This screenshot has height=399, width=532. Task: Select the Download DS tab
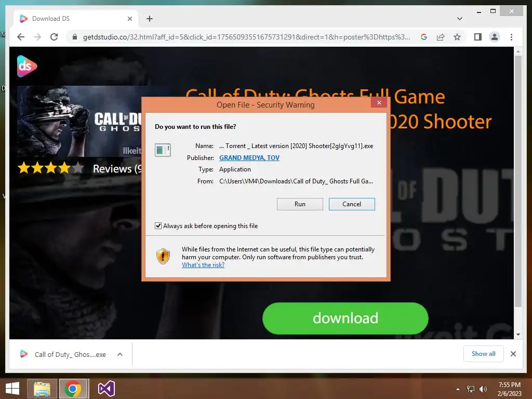click(76, 19)
